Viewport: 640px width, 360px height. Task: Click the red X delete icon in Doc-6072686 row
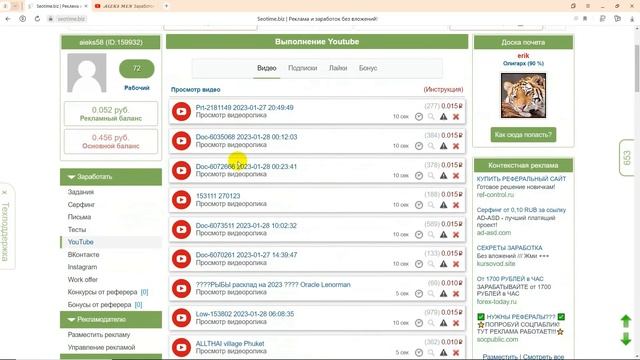pyautogui.click(x=456, y=176)
